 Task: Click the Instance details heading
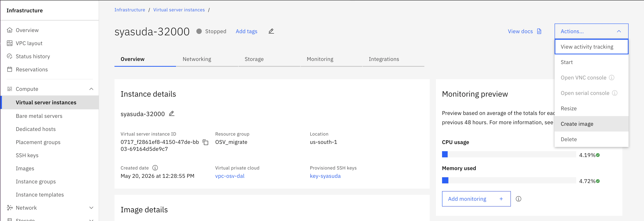point(148,94)
